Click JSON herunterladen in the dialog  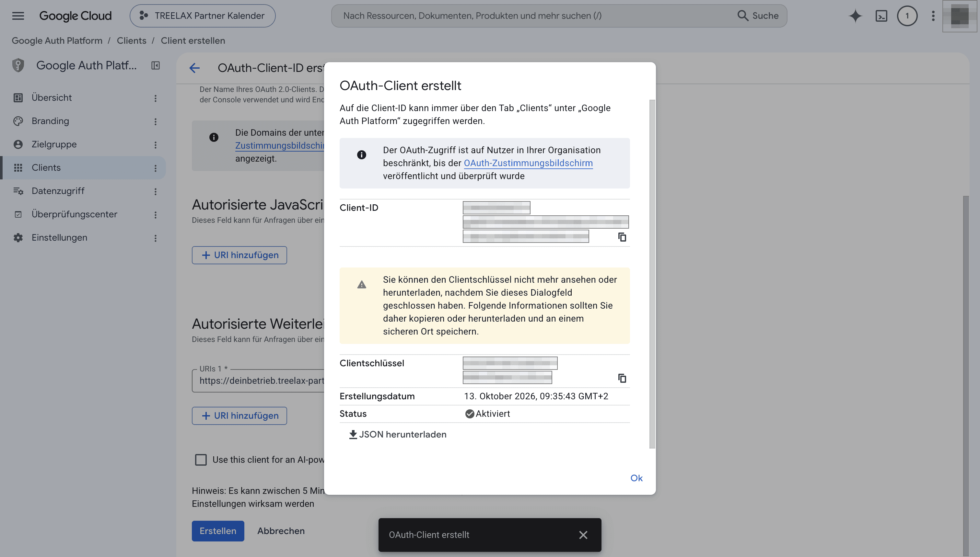point(398,435)
